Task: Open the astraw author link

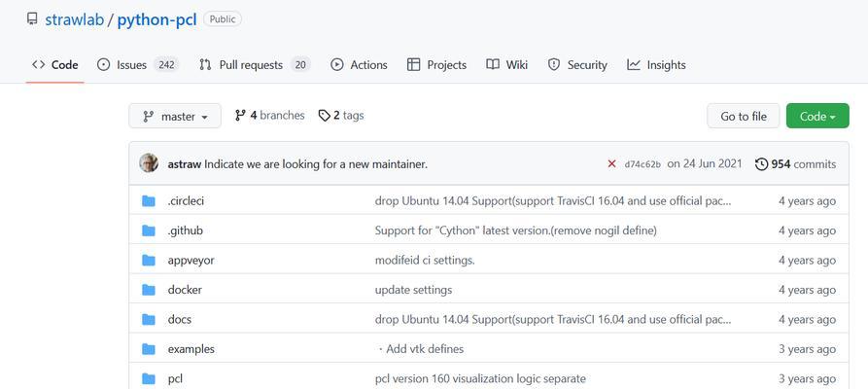Action: [185, 164]
